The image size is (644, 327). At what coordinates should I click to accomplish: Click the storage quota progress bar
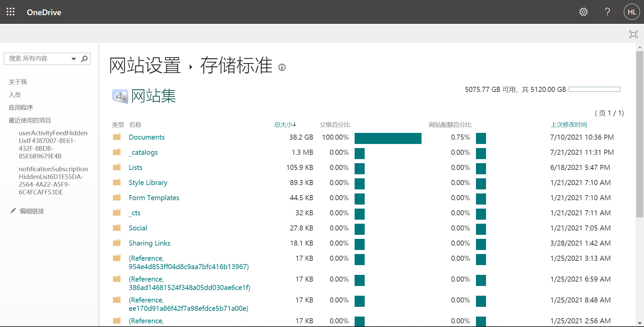click(594, 89)
